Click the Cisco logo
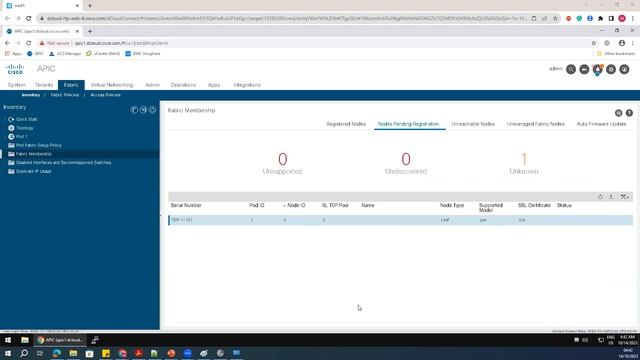 [15, 69]
